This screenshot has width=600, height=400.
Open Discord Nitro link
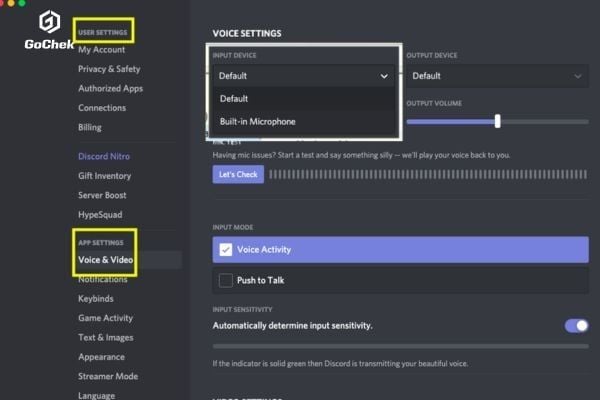coord(104,156)
